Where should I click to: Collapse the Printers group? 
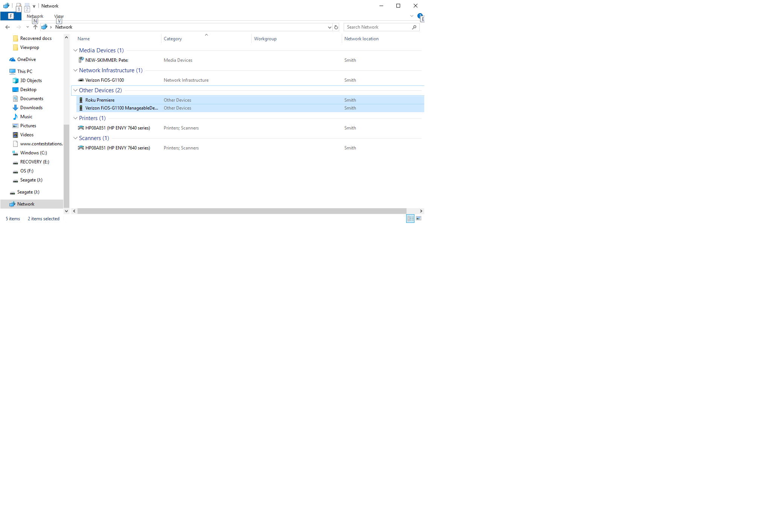tap(75, 118)
